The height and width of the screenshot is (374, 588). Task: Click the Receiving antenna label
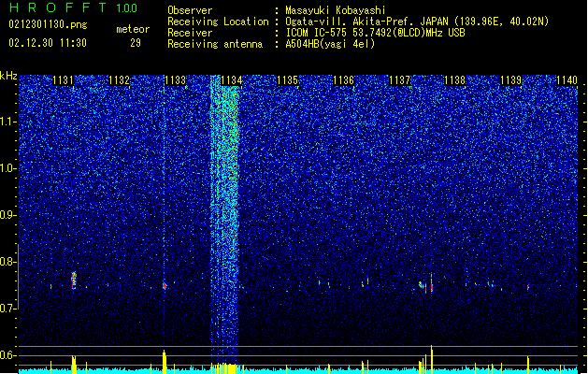[215, 44]
